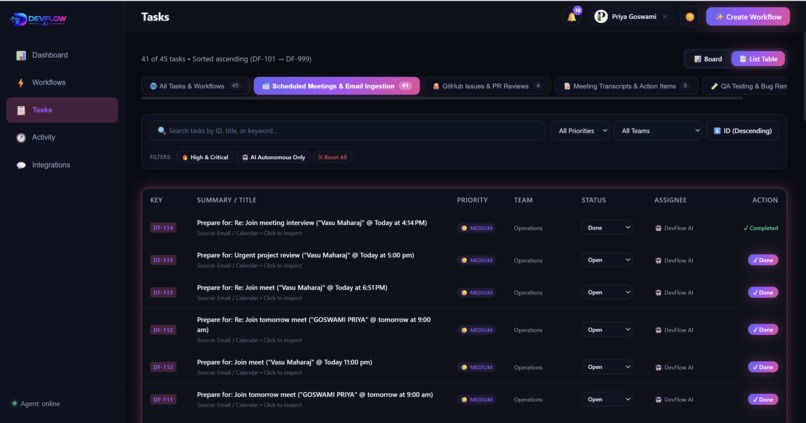Toggle the ID (Descending) sort button
Image resolution: width=806 pixels, height=423 pixels.
[742, 131]
